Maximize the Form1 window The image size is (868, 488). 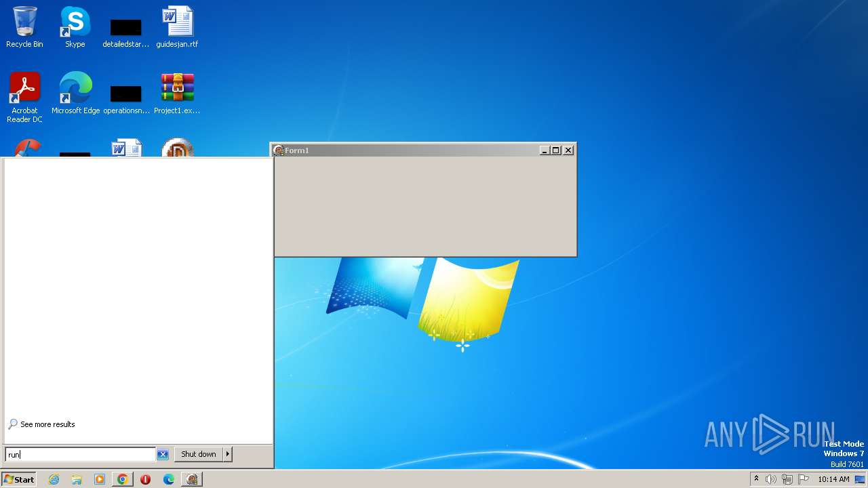click(x=555, y=150)
